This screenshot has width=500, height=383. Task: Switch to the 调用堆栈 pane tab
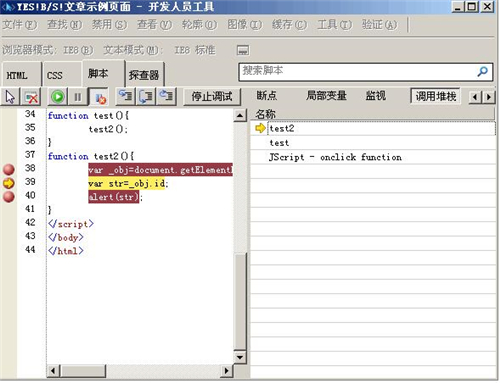click(x=436, y=96)
